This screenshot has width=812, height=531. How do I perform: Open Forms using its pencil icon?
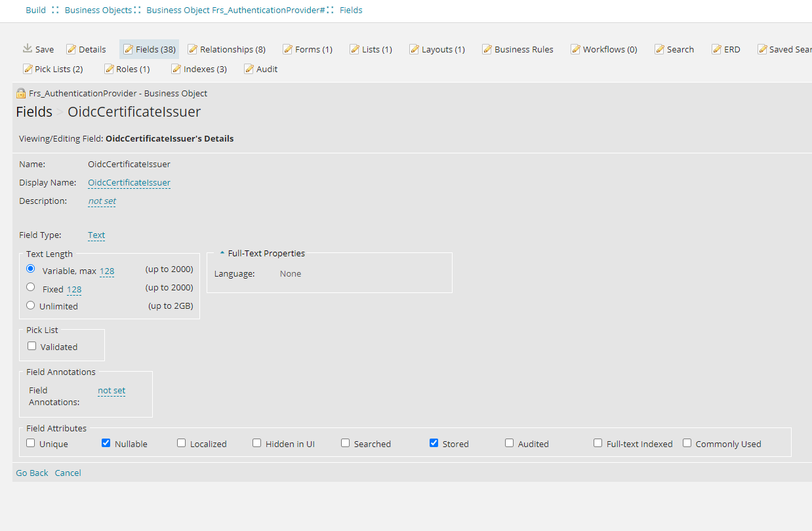(286, 49)
